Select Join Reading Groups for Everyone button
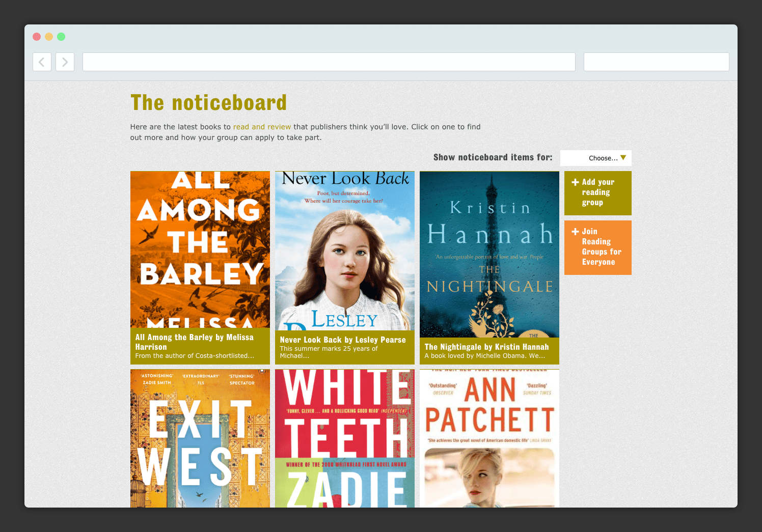The height and width of the screenshot is (532, 762). tap(598, 247)
